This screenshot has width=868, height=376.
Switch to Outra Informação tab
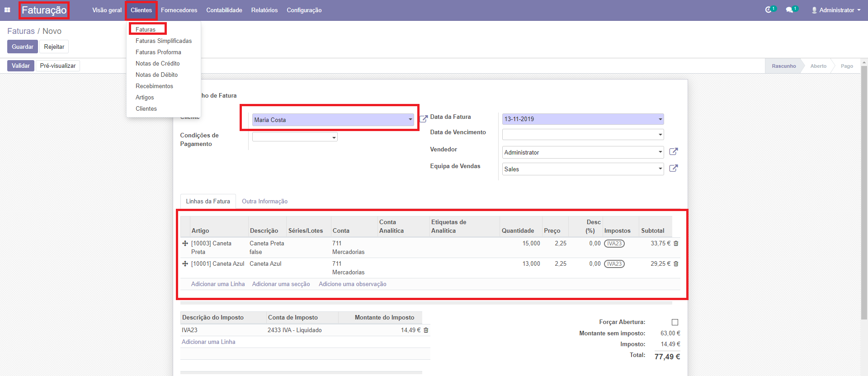264,202
